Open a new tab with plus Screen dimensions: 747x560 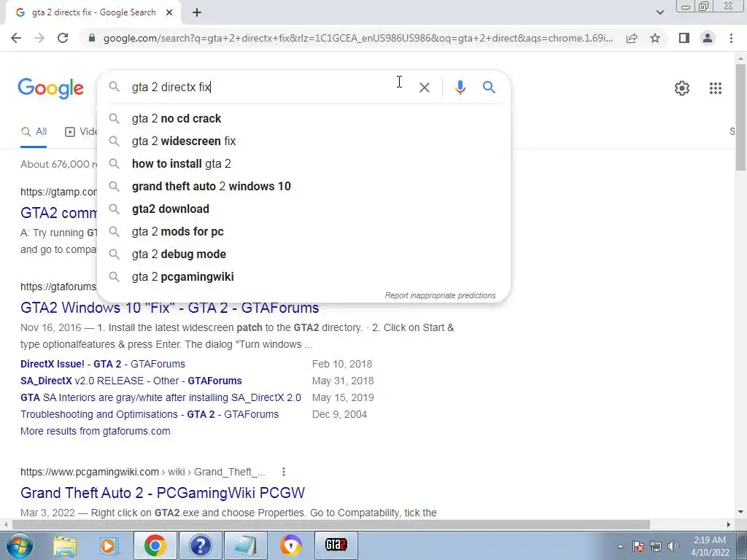point(197,12)
